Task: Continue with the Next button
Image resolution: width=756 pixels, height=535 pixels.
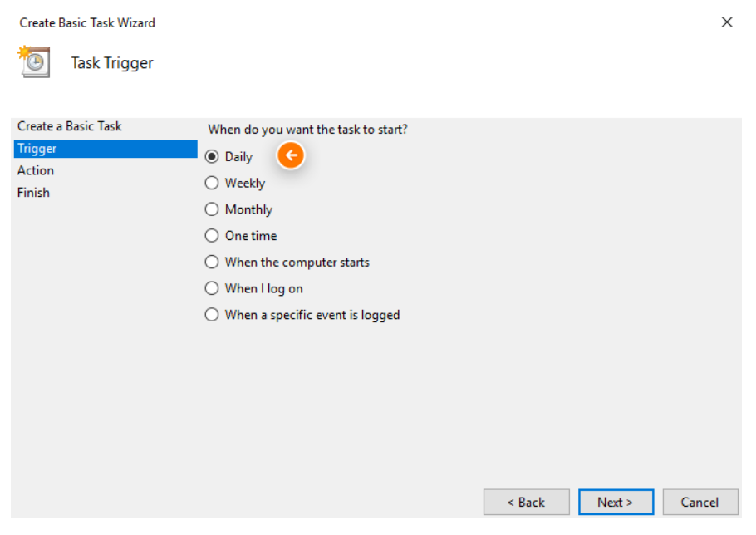Action: tap(616, 502)
